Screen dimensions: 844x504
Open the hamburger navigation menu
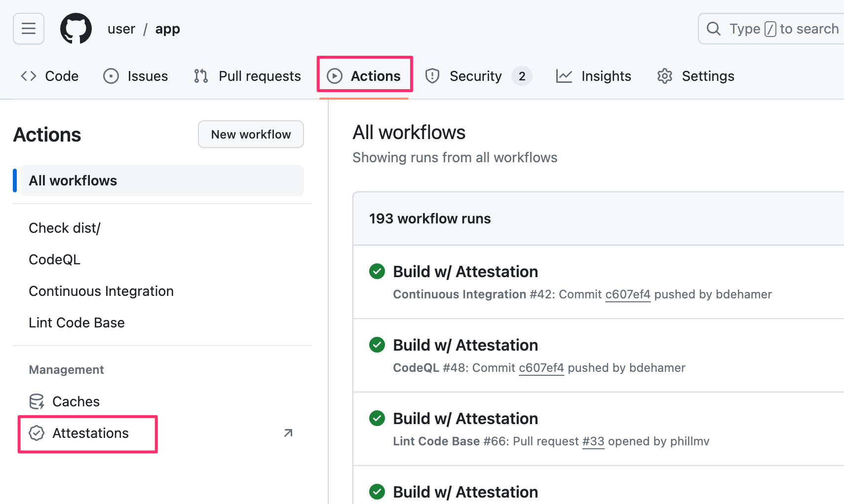tap(29, 29)
